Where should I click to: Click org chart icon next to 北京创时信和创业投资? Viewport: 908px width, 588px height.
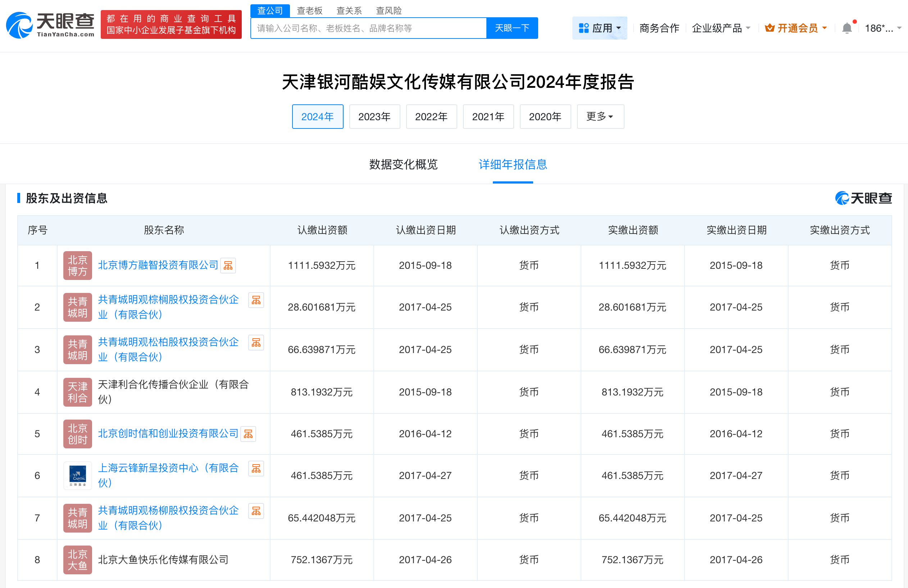[x=248, y=434]
